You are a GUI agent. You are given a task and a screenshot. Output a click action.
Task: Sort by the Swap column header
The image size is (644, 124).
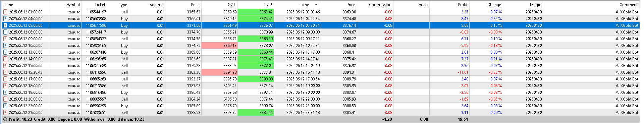[x=411, y=5]
